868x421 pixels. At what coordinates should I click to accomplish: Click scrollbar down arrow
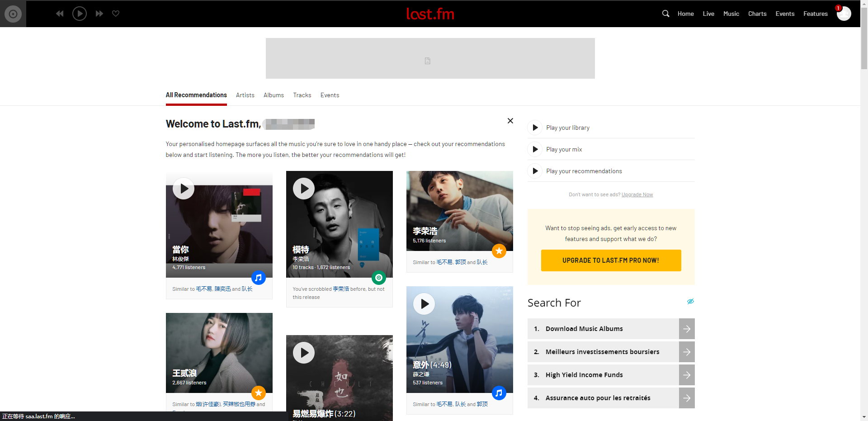point(864,417)
